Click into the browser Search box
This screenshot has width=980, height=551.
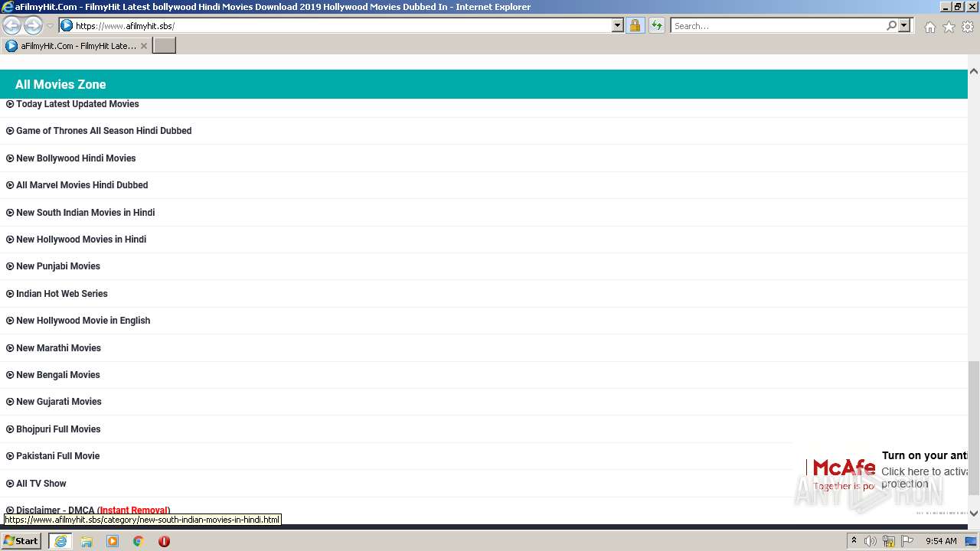(778, 25)
